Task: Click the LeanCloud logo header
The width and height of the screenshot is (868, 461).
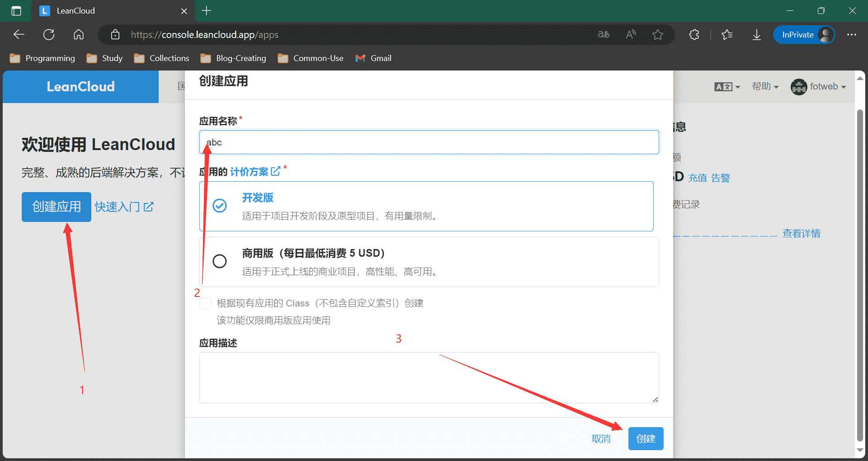Action: 80,86
